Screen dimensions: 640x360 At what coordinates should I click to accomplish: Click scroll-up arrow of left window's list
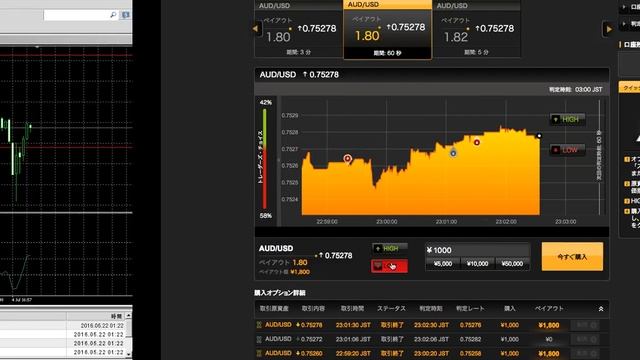[129, 316]
